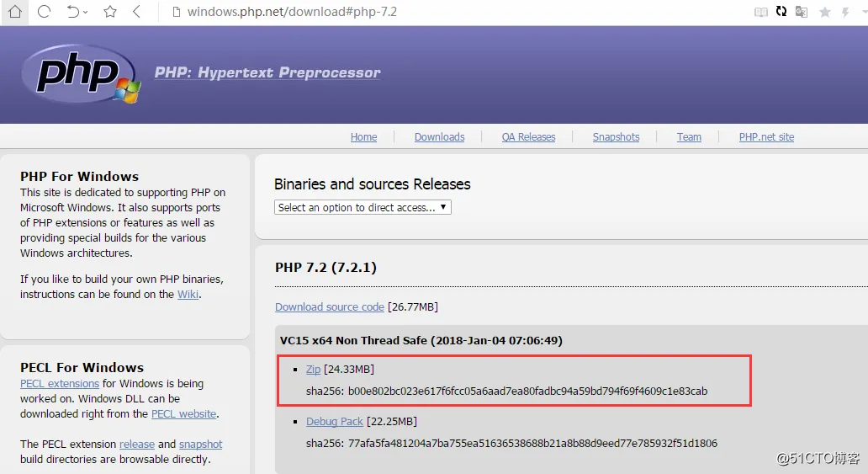868x474 pixels.
Task: Click the [26.77MB] source size text
Action: pyautogui.click(x=413, y=307)
